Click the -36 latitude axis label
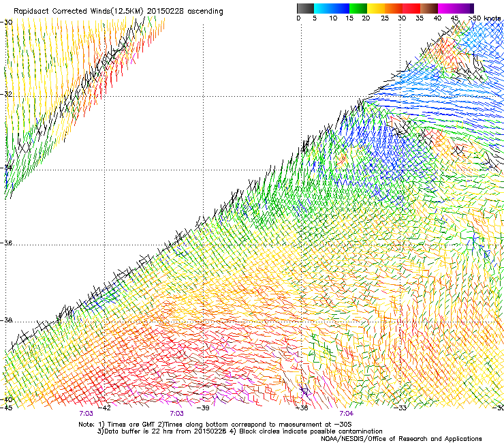The height and width of the screenshot is (443, 504). (6, 243)
